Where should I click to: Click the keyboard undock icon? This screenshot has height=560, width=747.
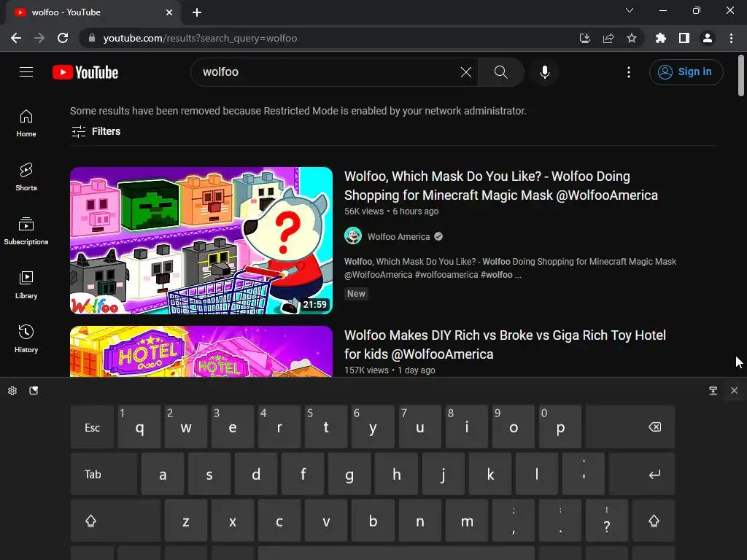point(713,391)
